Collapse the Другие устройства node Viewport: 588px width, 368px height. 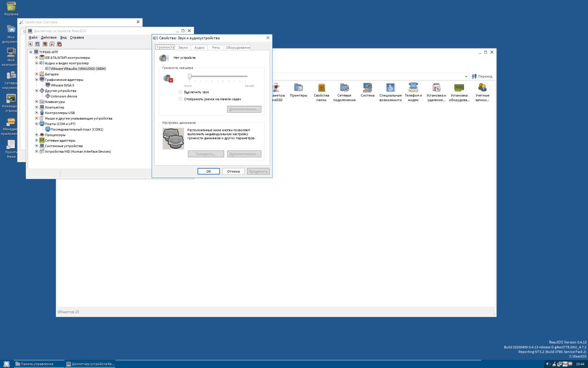(x=37, y=91)
